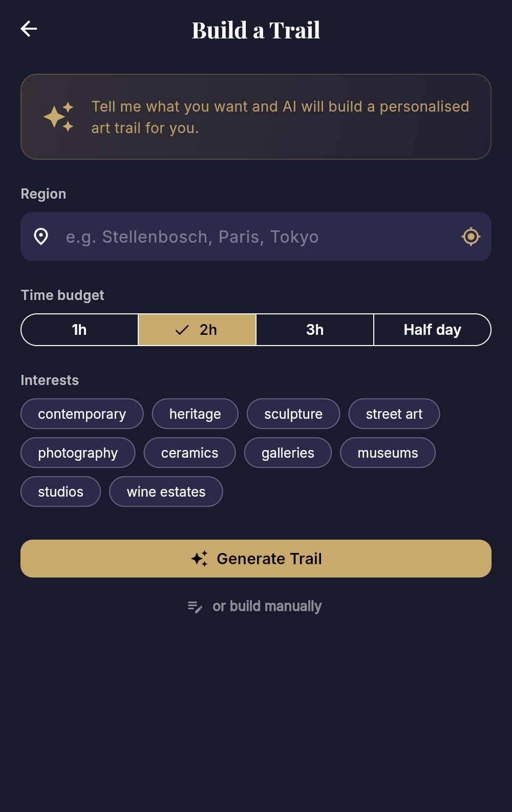Select the ceramics interest chip
Image resolution: width=512 pixels, height=812 pixels.
189,453
